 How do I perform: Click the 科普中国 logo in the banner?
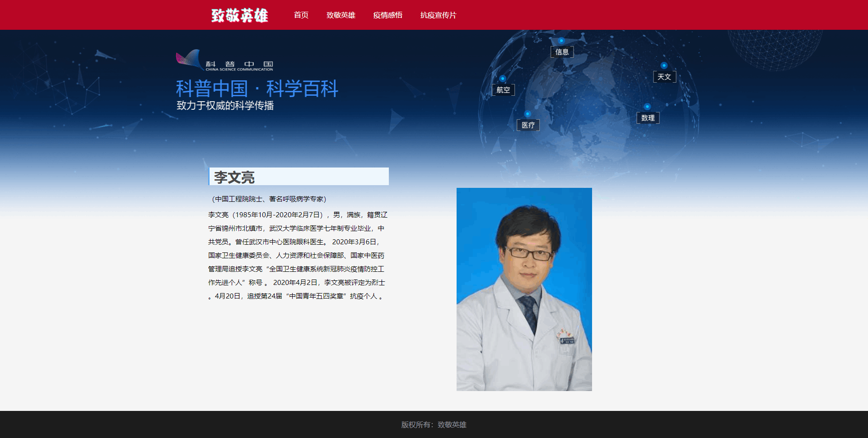point(224,60)
